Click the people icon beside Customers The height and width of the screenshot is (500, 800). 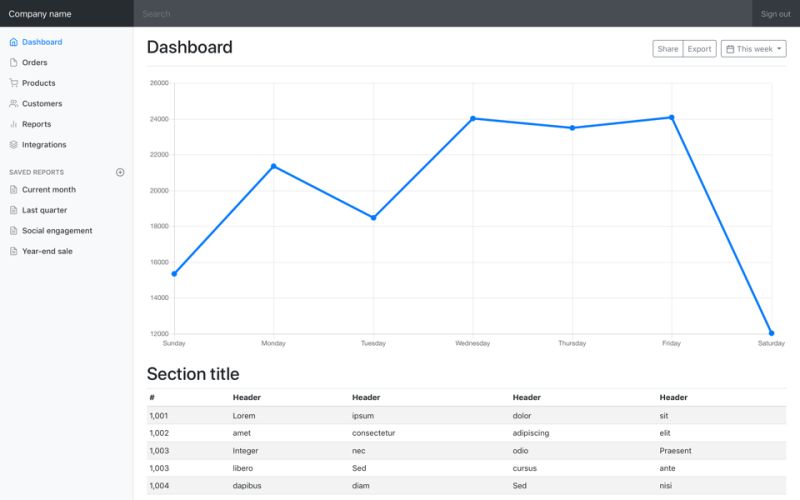14,104
